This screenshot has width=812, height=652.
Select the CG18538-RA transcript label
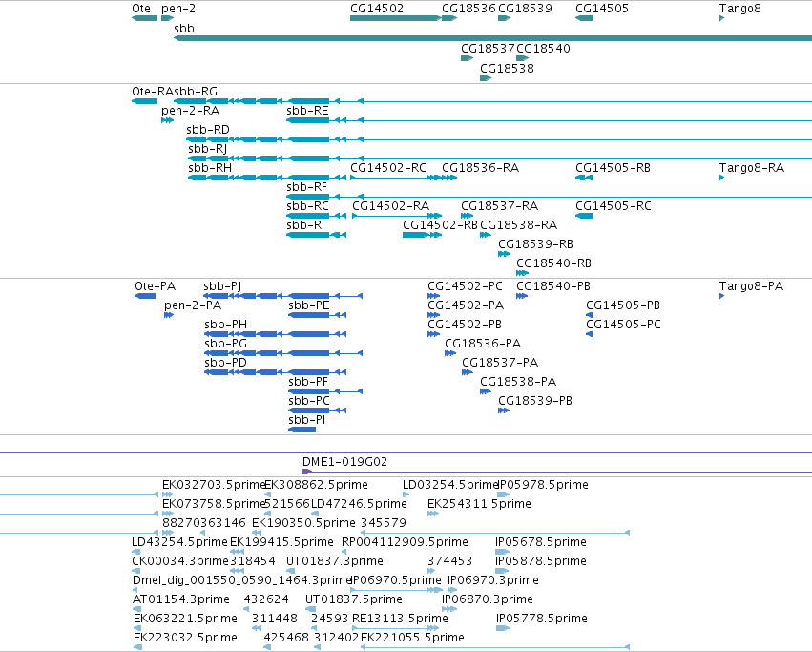pos(518,225)
